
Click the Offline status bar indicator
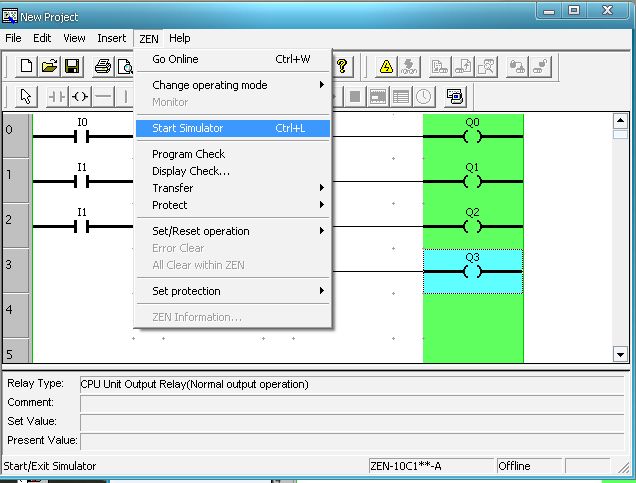coord(529,466)
